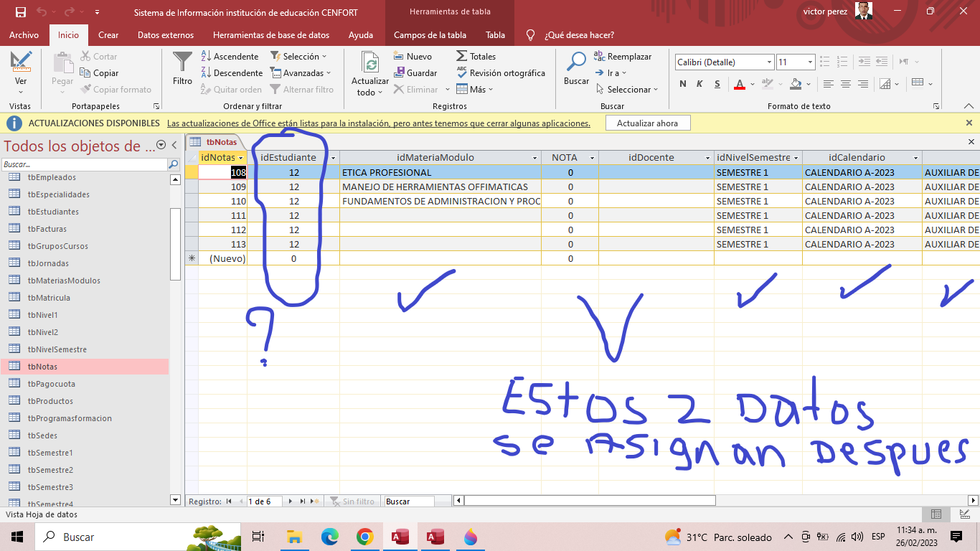Viewport: 980px width, 551px height.
Task: Go to first record navigation arrow
Action: tap(229, 501)
